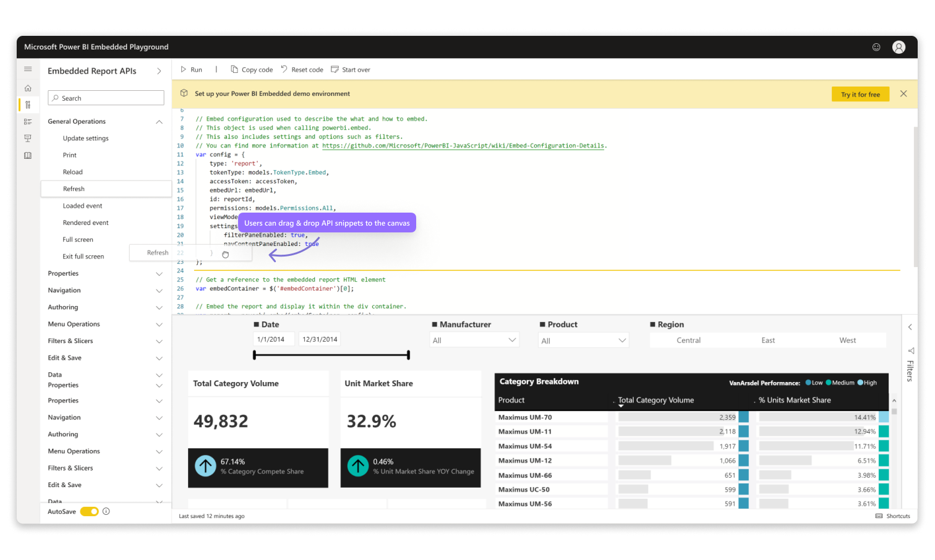Click the % Units Market Share column header
Viewport: 935px width, 560px height.
[795, 400]
